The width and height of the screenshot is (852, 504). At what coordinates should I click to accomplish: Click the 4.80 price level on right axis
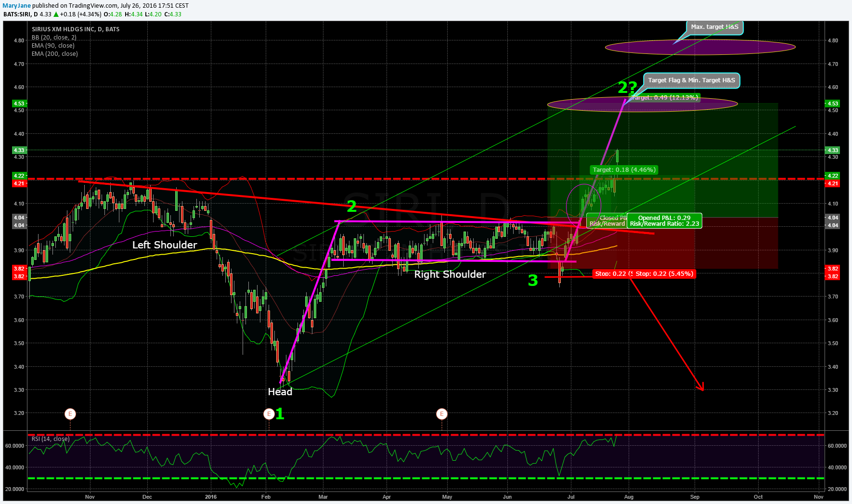(833, 40)
